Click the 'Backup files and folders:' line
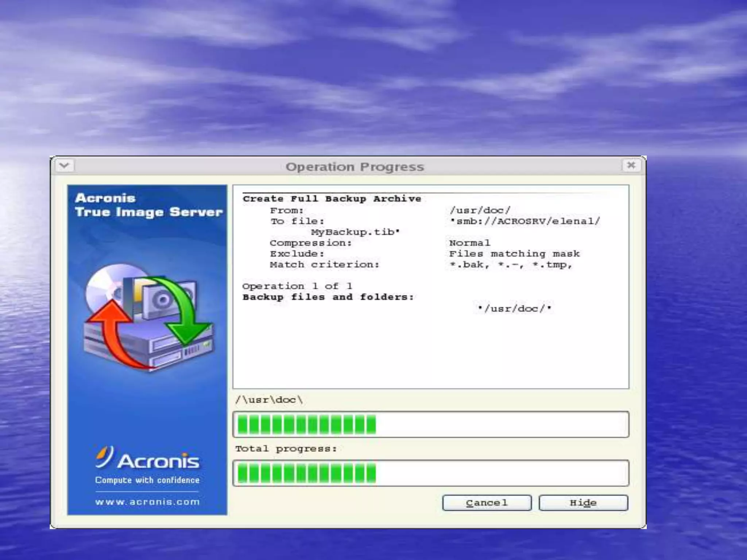 coord(328,297)
